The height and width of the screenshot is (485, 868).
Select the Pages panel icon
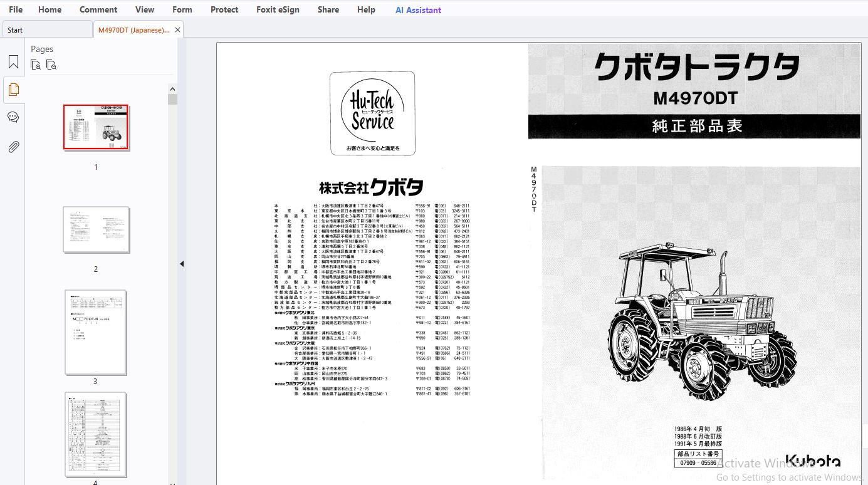click(x=13, y=90)
